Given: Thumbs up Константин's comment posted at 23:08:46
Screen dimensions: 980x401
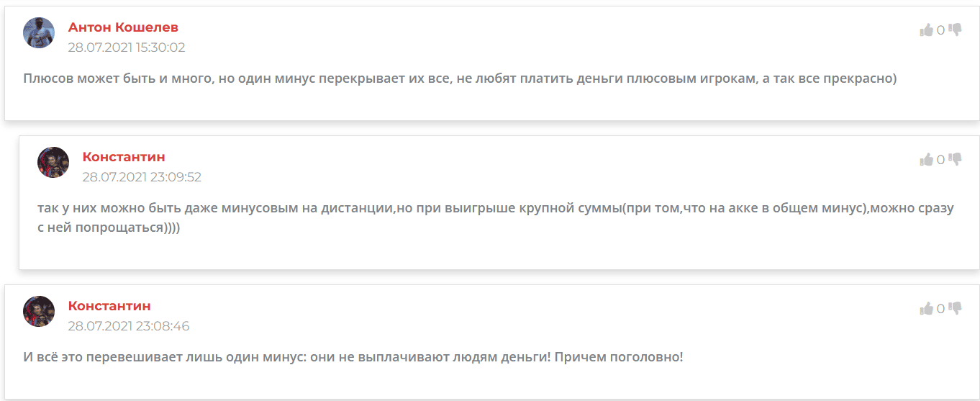Looking at the screenshot, I should (x=926, y=309).
